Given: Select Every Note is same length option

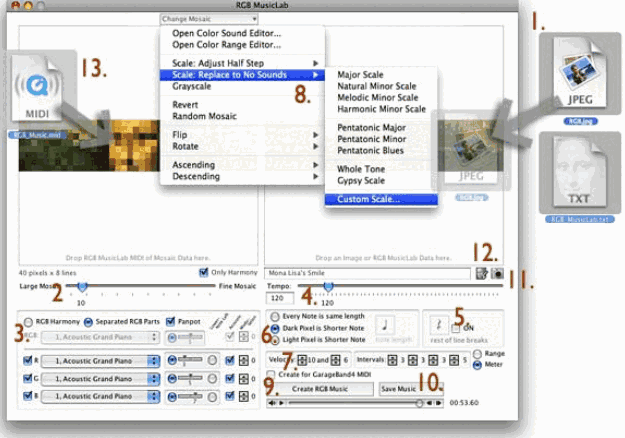Looking at the screenshot, I should [x=275, y=316].
